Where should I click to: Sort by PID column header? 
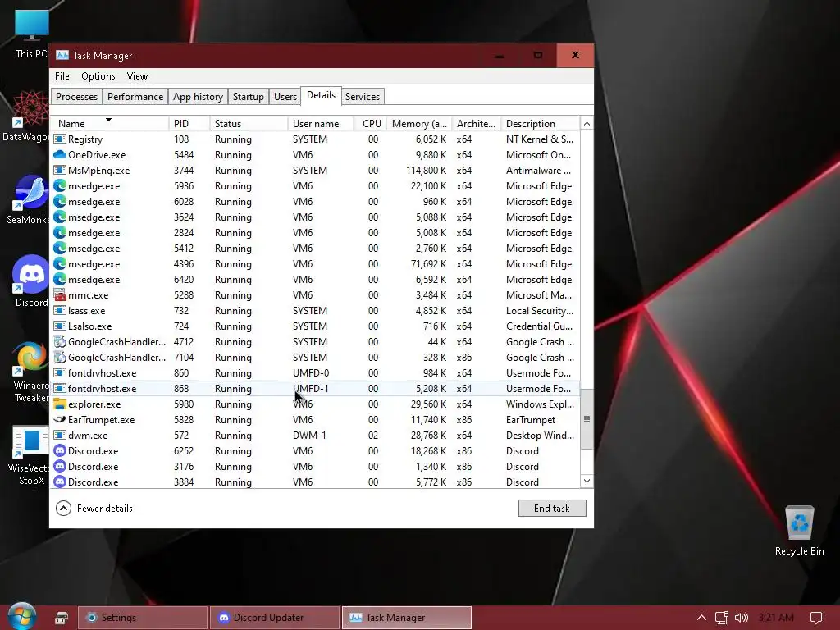click(x=189, y=124)
